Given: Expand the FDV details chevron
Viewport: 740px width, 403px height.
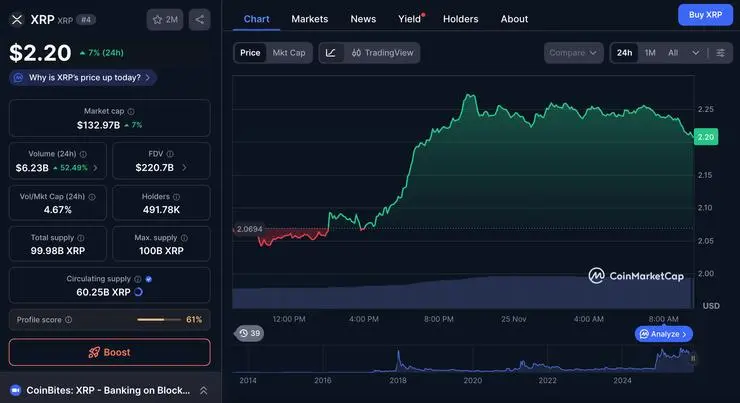Looking at the screenshot, I should point(184,168).
